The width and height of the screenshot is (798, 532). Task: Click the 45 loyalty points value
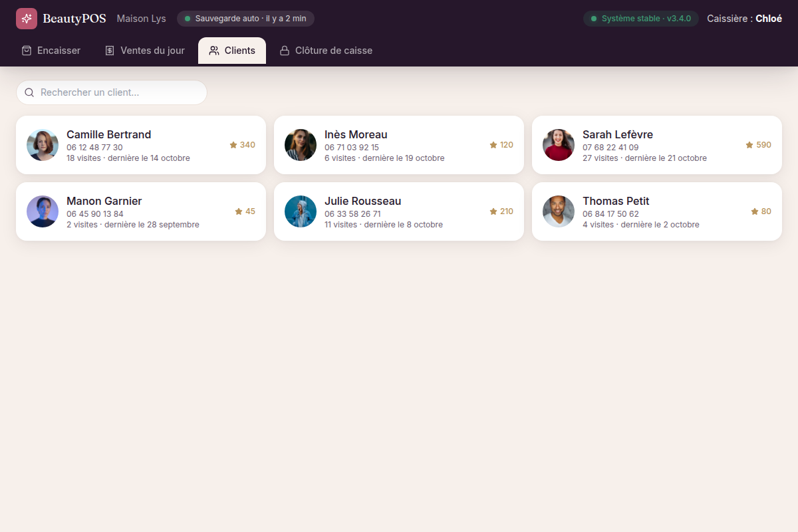(250, 211)
